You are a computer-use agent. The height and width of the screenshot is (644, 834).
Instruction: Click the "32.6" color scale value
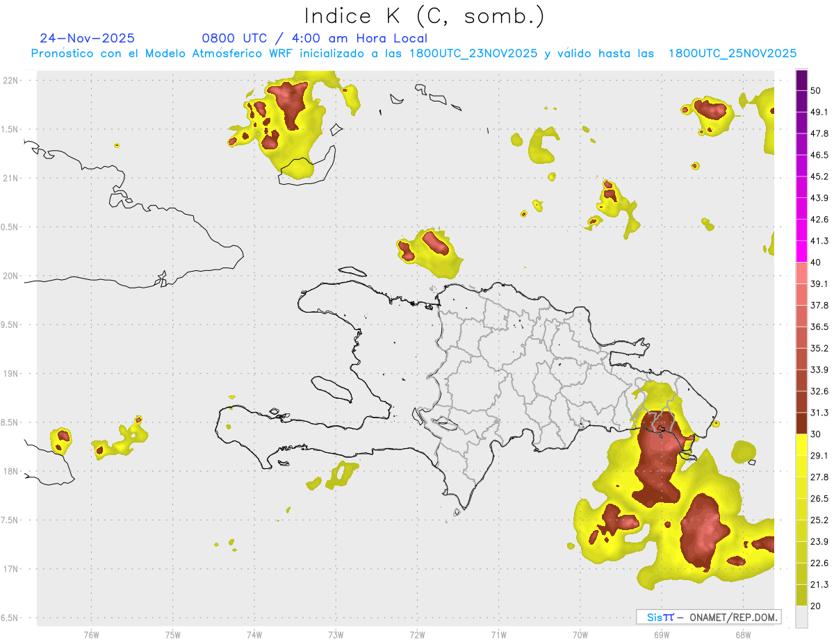(819, 391)
